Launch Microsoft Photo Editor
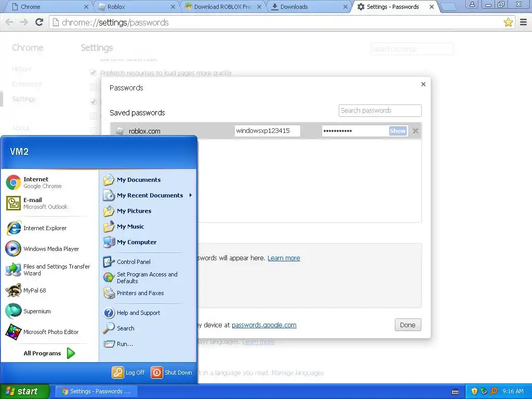The height and width of the screenshot is (399, 532). click(42, 332)
